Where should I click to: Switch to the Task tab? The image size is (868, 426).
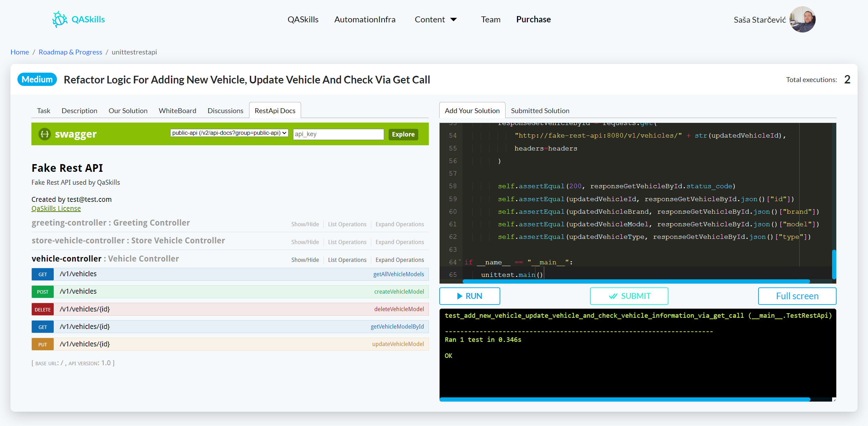(x=44, y=111)
